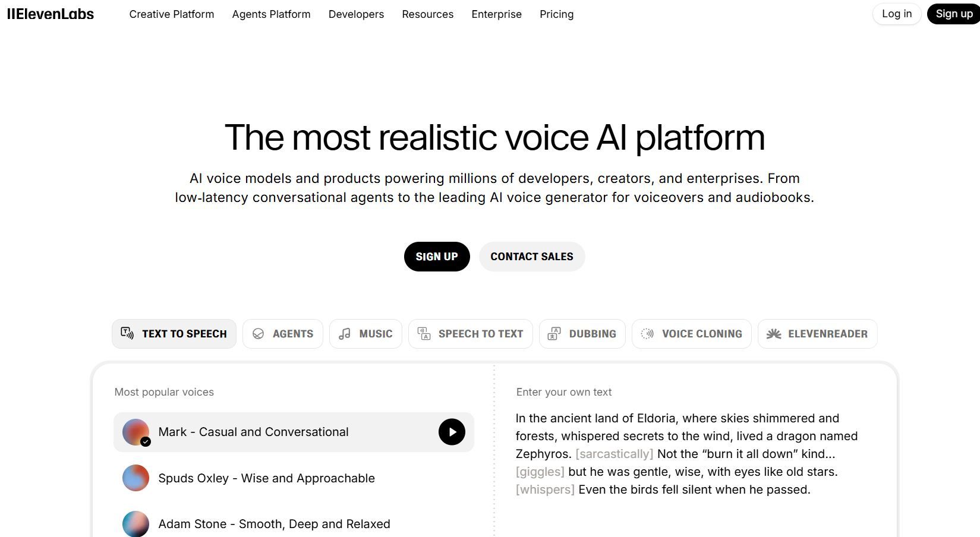Open the Resources menu
Viewport: 980px width, 537px height.
click(x=427, y=14)
